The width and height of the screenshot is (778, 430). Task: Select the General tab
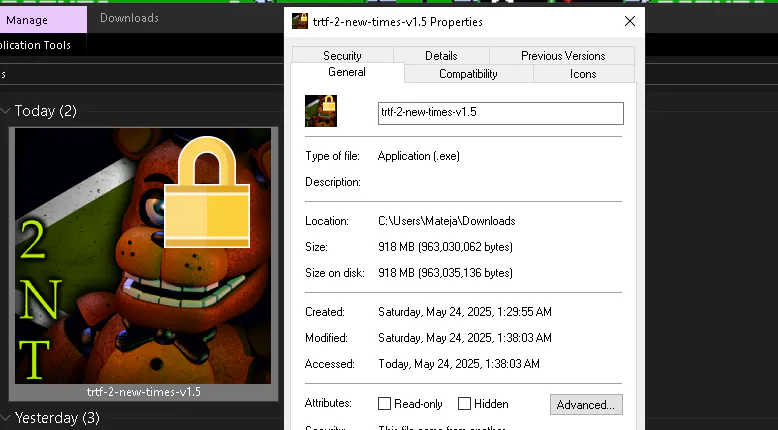click(x=347, y=72)
